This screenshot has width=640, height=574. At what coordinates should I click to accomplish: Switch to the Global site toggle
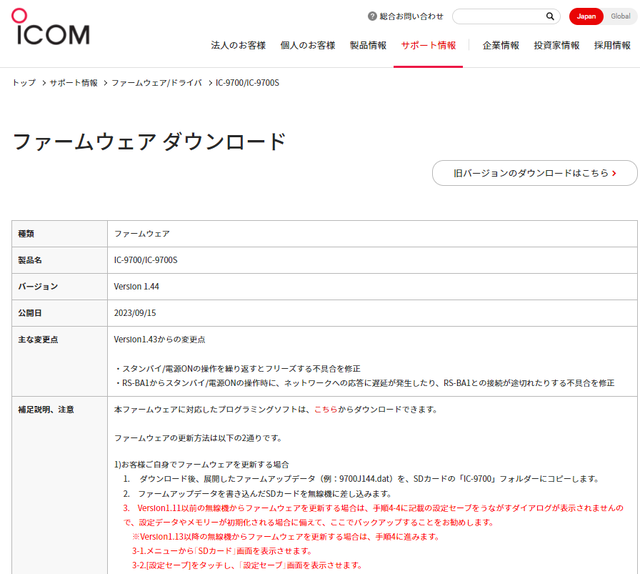(x=620, y=16)
